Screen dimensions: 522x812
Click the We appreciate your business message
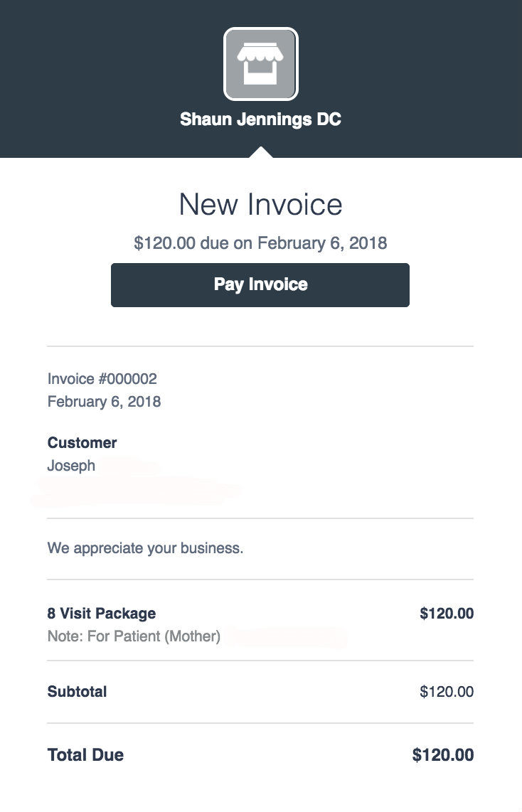pyautogui.click(x=145, y=548)
